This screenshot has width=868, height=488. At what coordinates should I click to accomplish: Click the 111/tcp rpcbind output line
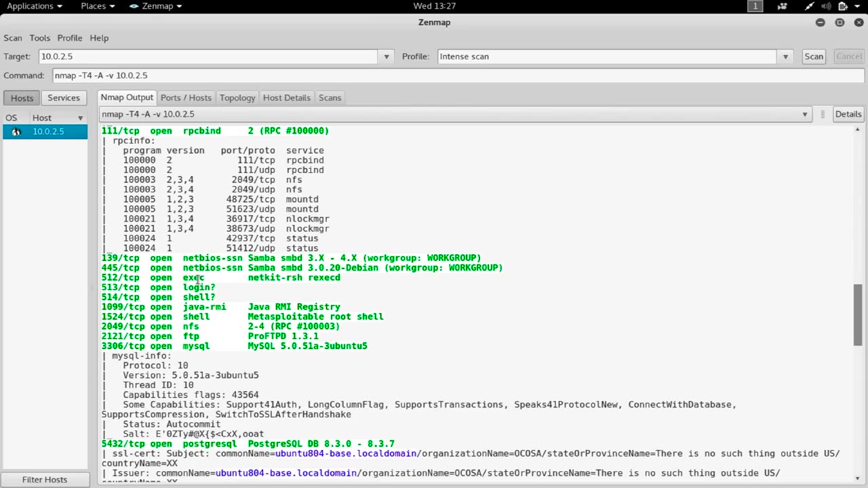point(216,131)
